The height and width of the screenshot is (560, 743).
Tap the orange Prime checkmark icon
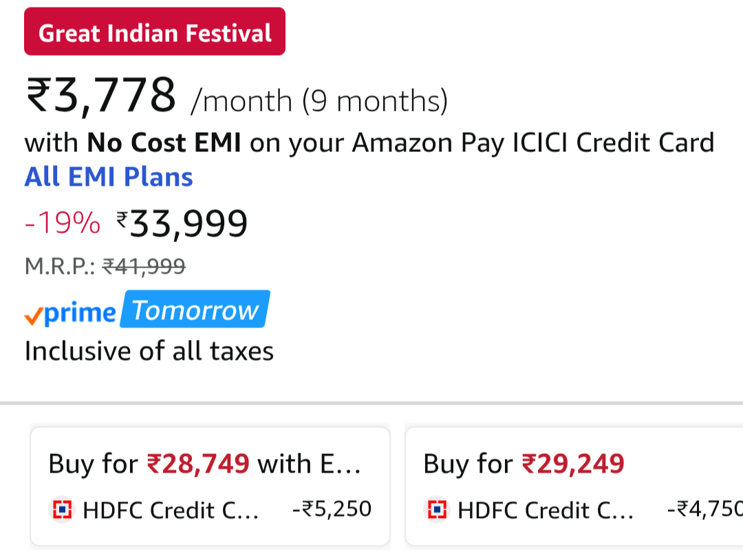coord(33,314)
